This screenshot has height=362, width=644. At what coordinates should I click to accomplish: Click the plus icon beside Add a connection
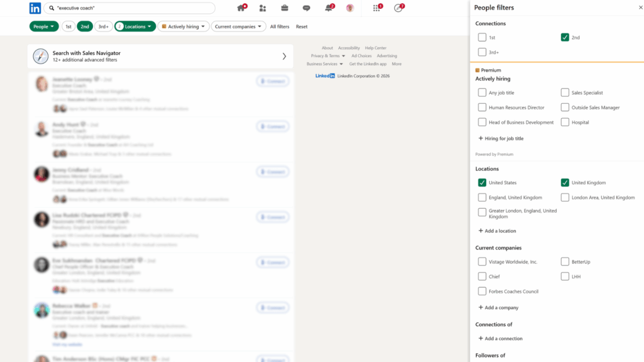(x=480, y=339)
